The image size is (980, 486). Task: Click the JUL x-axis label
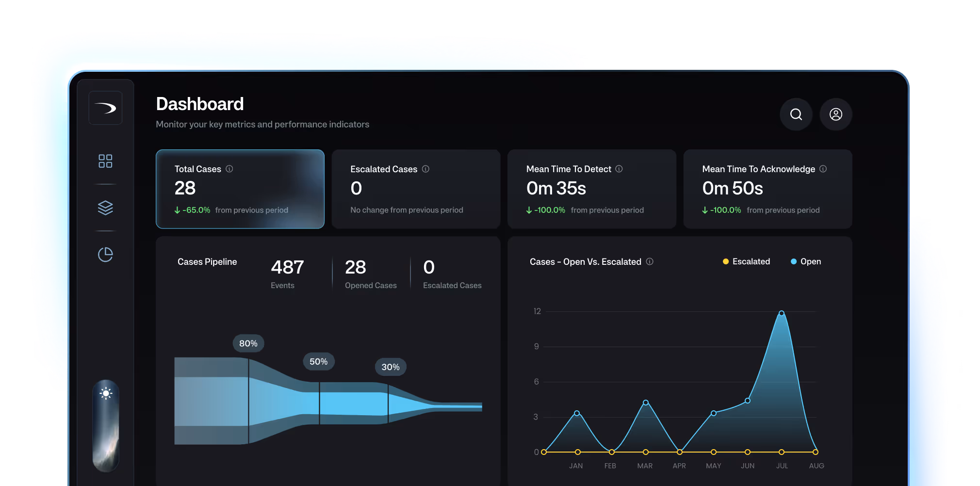click(782, 466)
